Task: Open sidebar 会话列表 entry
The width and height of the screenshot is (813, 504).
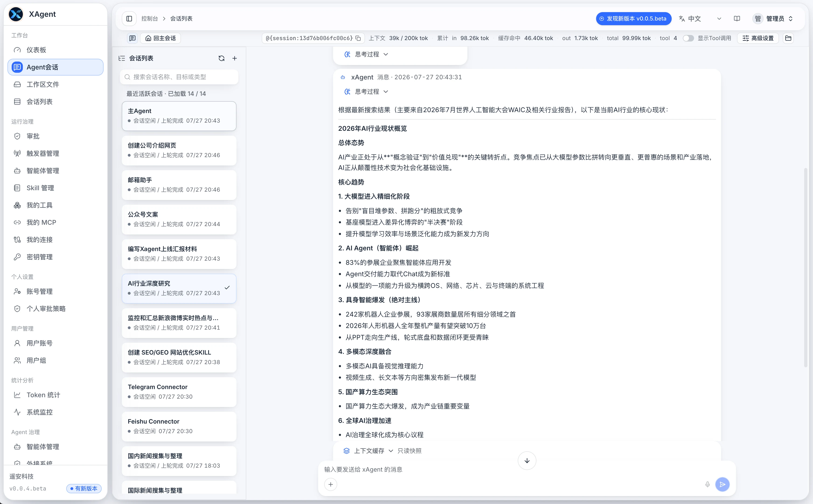Action: [x=55, y=102]
